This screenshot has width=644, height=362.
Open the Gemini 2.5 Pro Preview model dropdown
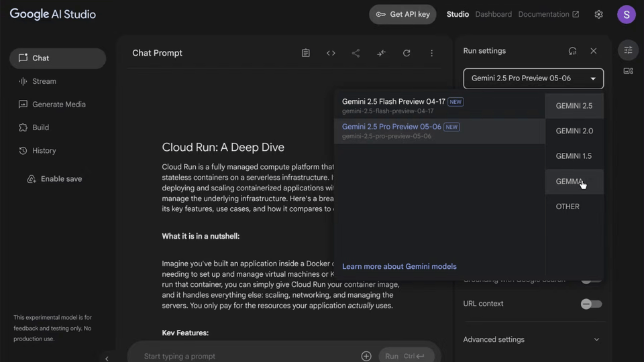tap(533, 78)
